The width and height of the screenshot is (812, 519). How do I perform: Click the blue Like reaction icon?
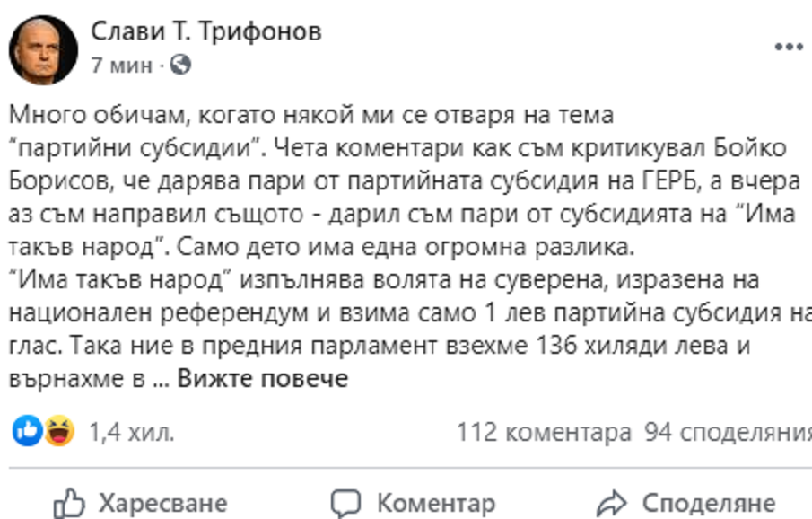click(x=27, y=433)
